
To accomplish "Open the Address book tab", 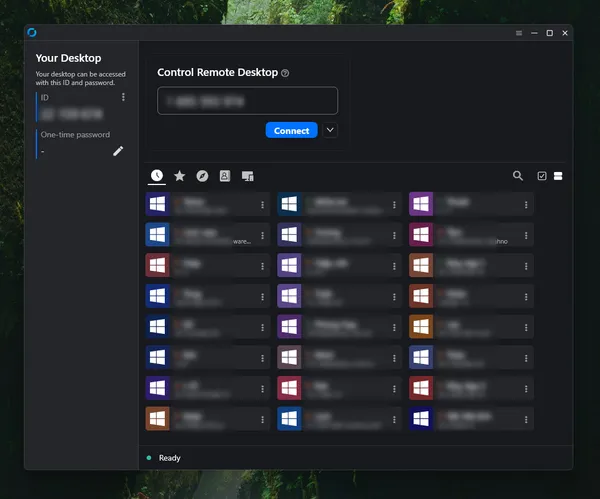I will (x=225, y=176).
